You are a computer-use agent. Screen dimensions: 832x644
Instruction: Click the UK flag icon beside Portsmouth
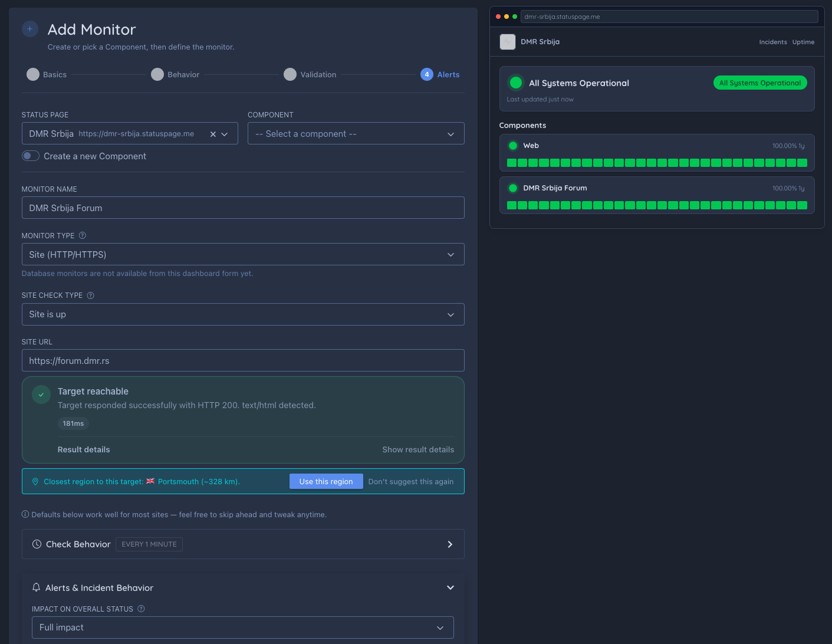[150, 481]
